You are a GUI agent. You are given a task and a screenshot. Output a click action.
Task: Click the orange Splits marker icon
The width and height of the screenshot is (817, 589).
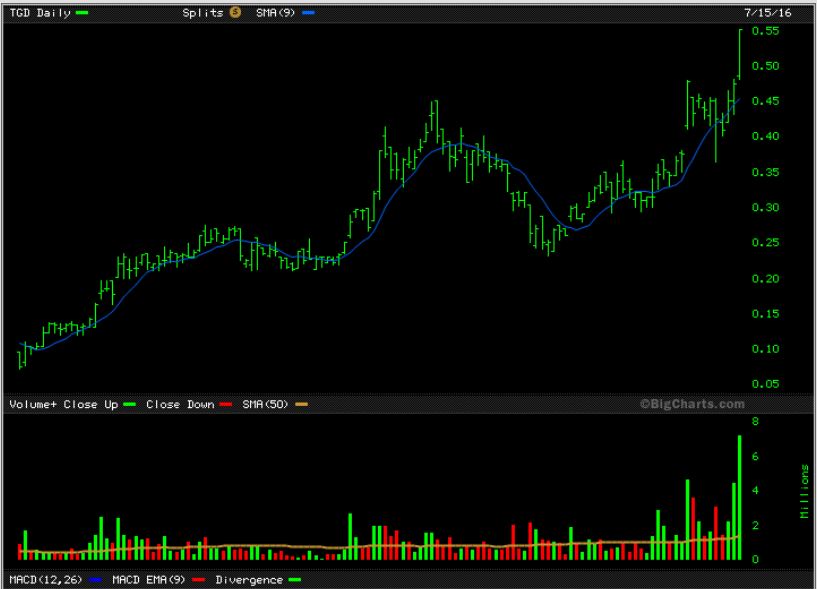[x=234, y=12]
